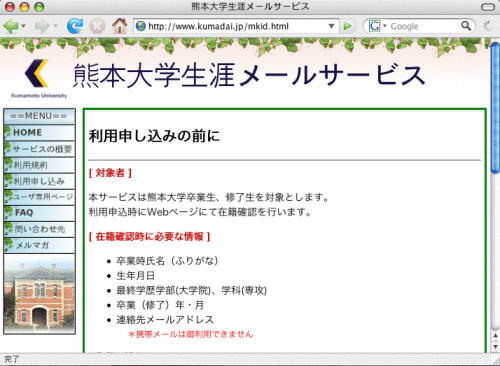Screen dimensions: 500x366
Task: Open HOME in the side menu
Action: [x=39, y=133]
